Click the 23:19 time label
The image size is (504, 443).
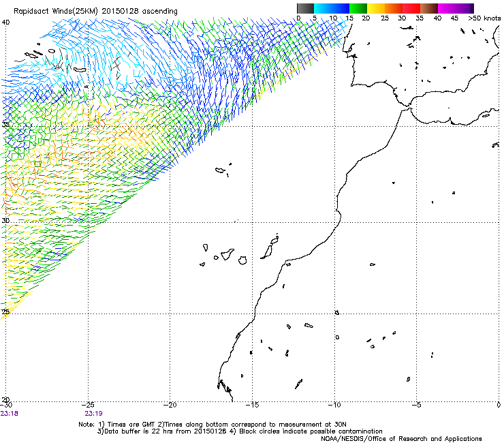click(93, 414)
